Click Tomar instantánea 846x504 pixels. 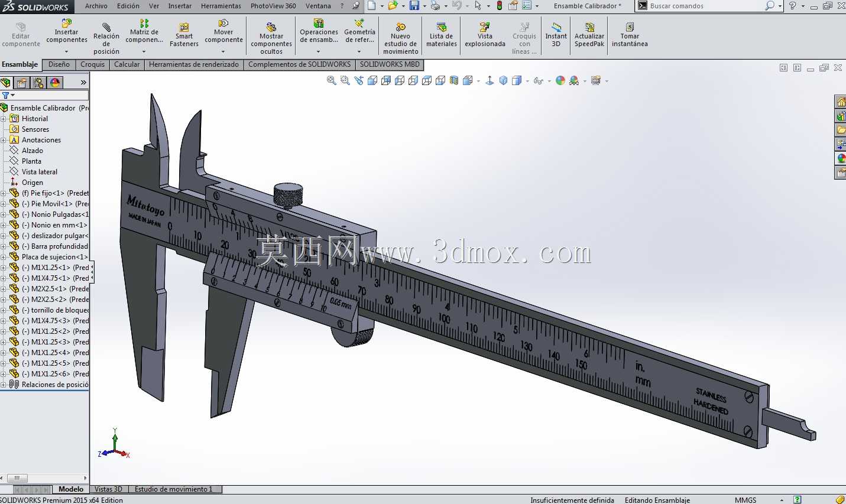(630, 34)
